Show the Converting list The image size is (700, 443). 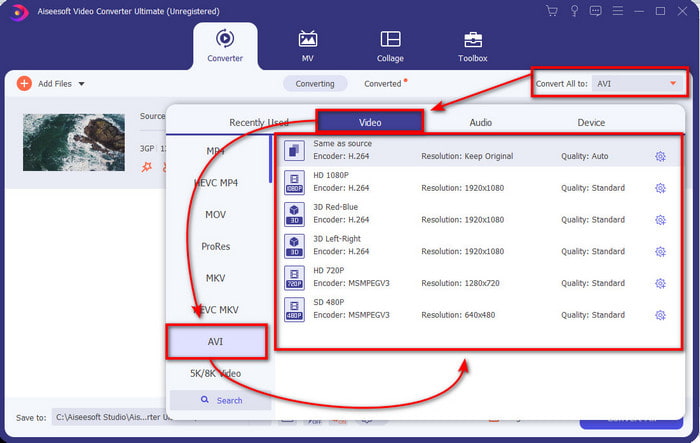click(315, 84)
